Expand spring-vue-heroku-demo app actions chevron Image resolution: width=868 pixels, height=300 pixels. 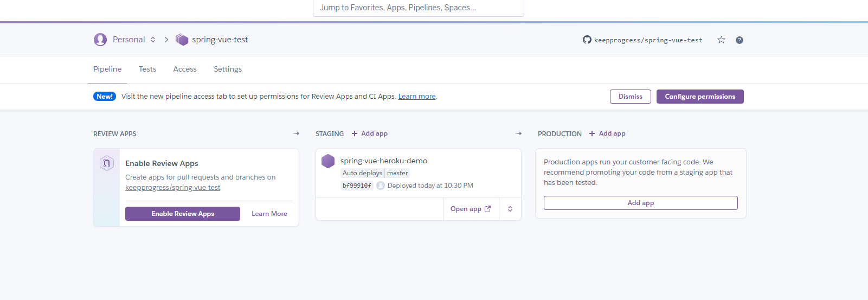[510, 209]
